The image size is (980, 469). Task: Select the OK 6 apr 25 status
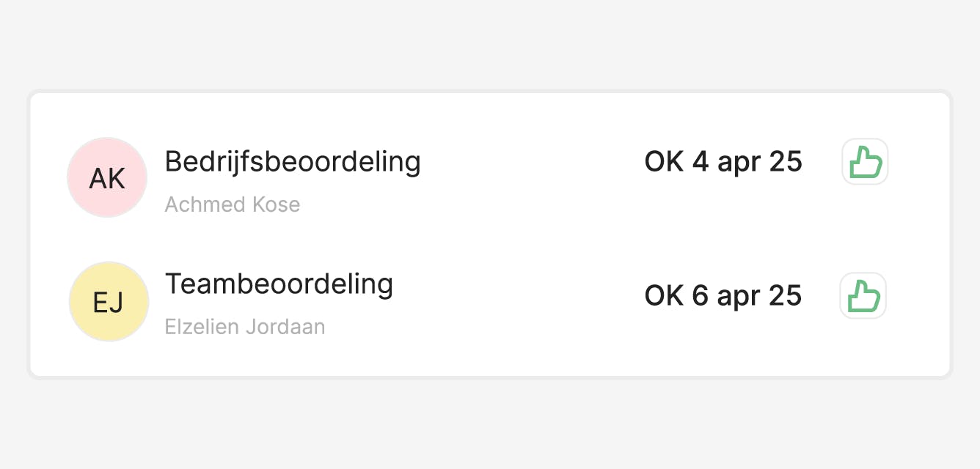tap(723, 296)
